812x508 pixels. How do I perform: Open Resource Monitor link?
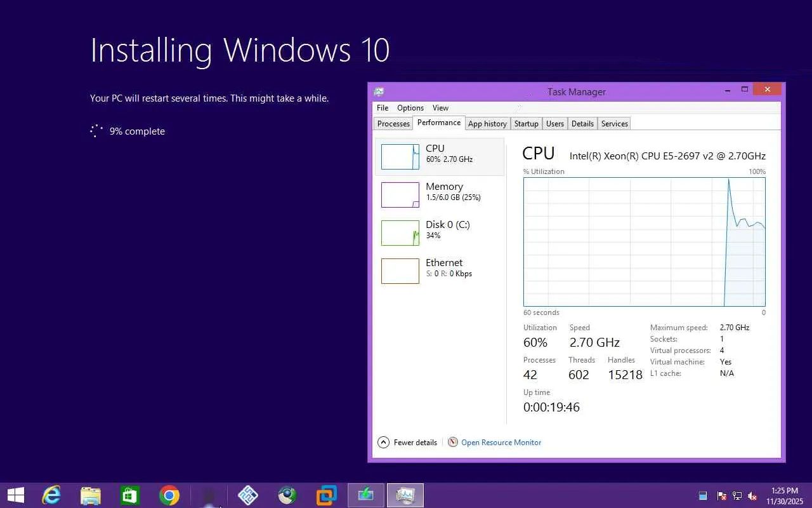tap(501, 442)
